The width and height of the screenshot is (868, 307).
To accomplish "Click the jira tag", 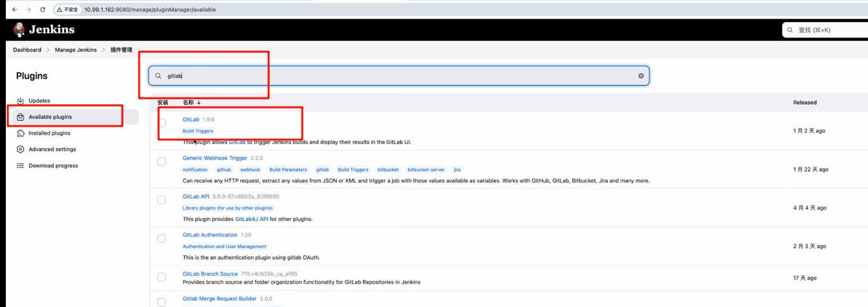I will tap(458, 170).
